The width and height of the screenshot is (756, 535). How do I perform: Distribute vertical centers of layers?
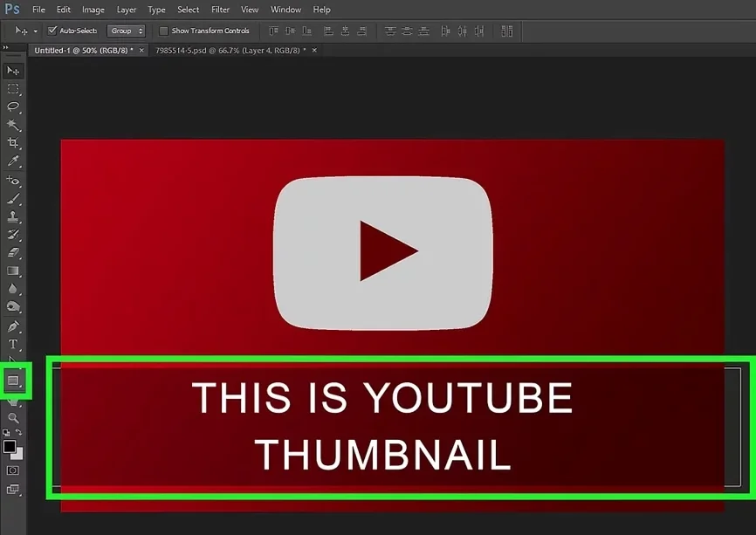click(x=407, y=31)
